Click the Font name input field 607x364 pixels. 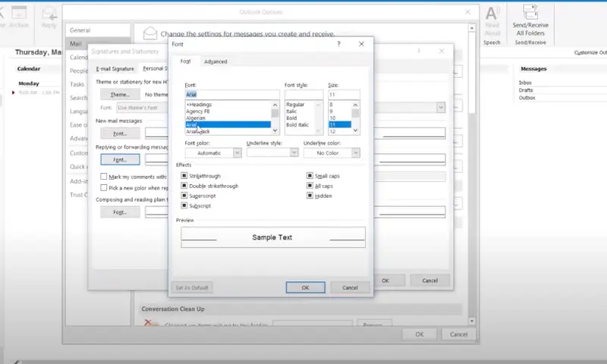click(x=232, y=94)
